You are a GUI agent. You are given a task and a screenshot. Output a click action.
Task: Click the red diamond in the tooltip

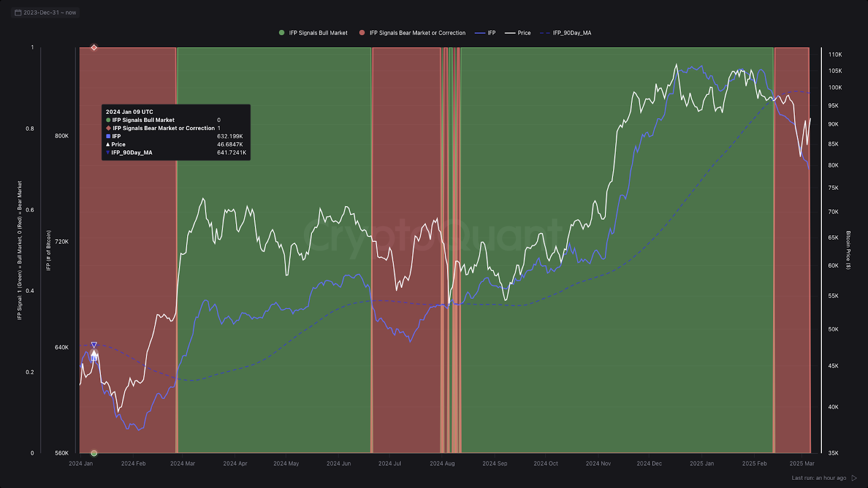[108, 129]
